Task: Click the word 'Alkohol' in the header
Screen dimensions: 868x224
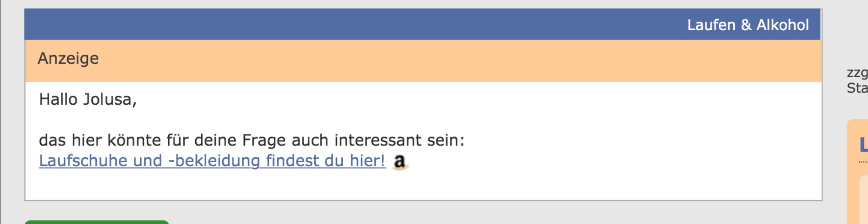Action: (x=782, y=25)
